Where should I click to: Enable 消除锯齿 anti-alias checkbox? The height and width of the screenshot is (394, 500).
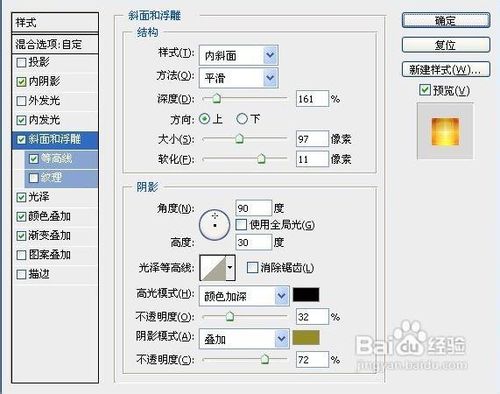252,267
